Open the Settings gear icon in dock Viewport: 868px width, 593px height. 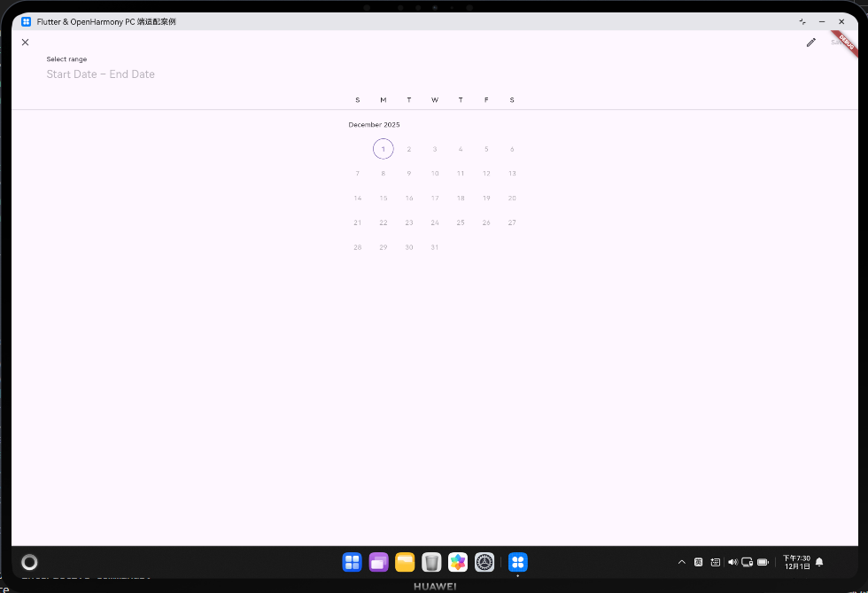point(484,563)
